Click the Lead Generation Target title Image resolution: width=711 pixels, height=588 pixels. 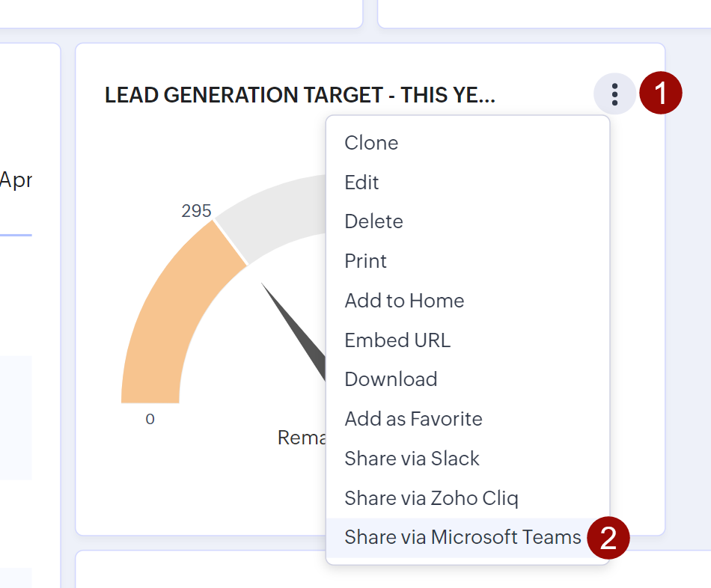pyautogui.click(x=299, y=95)
